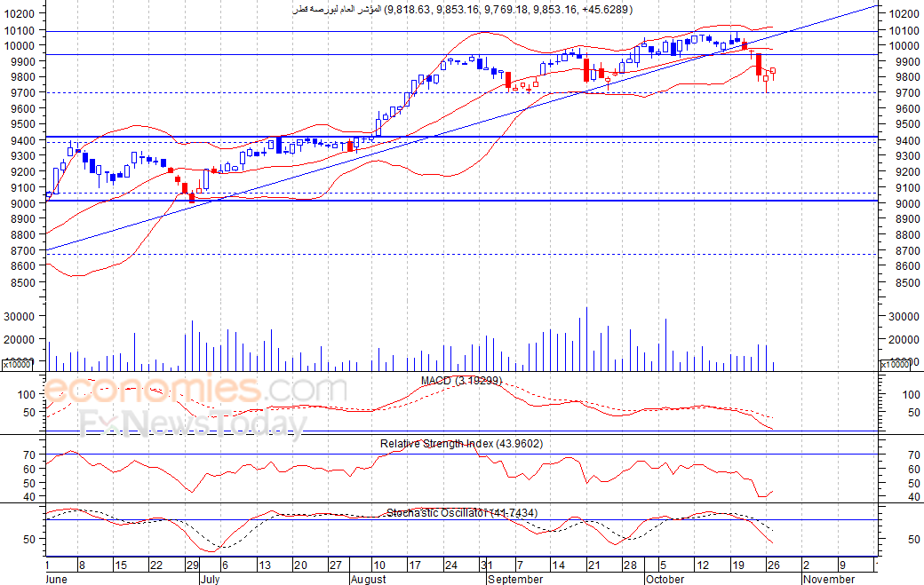Click the 30000 volume label on the left
The image size is (924, 585).
coord(19,316)
